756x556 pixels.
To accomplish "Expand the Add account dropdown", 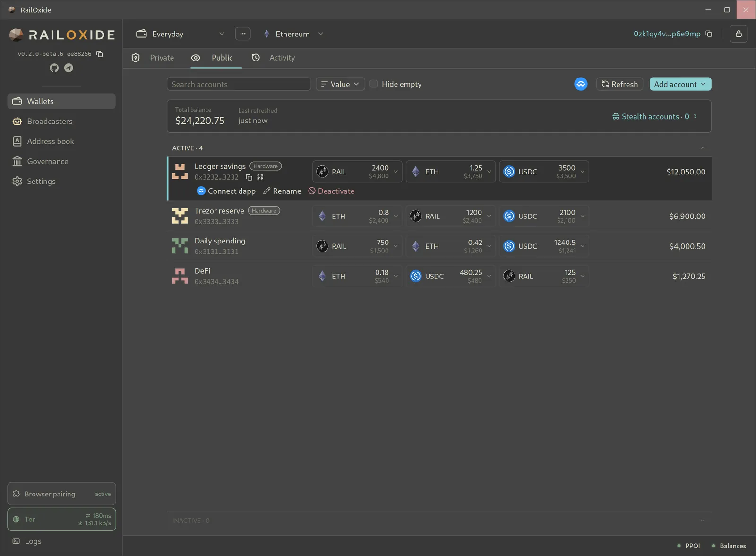I will coord(680,84).
